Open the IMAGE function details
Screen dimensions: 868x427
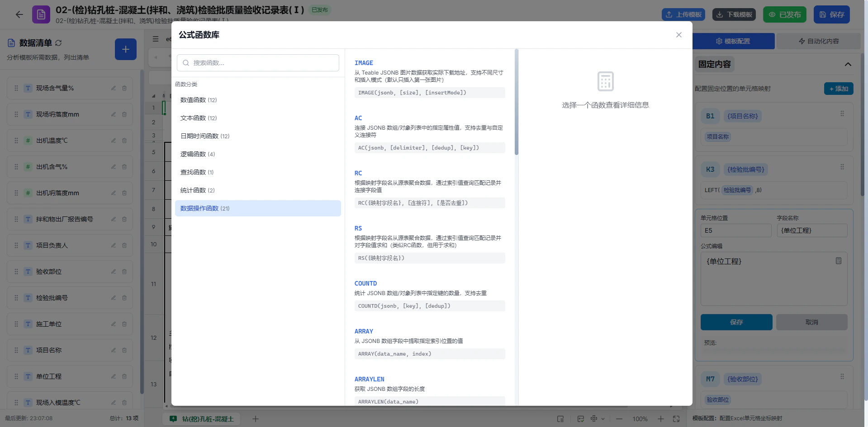[429, 78]
